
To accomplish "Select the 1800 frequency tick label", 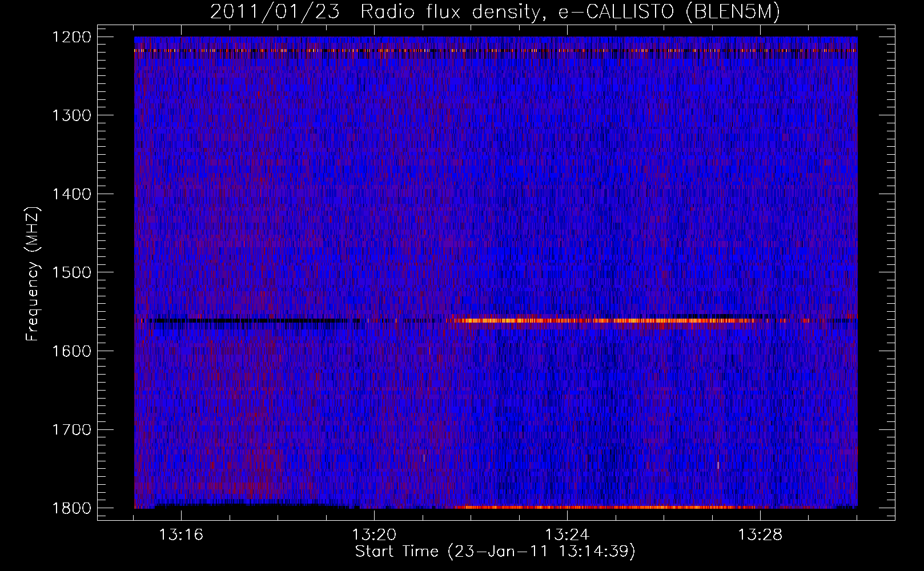I will (71, 508).
